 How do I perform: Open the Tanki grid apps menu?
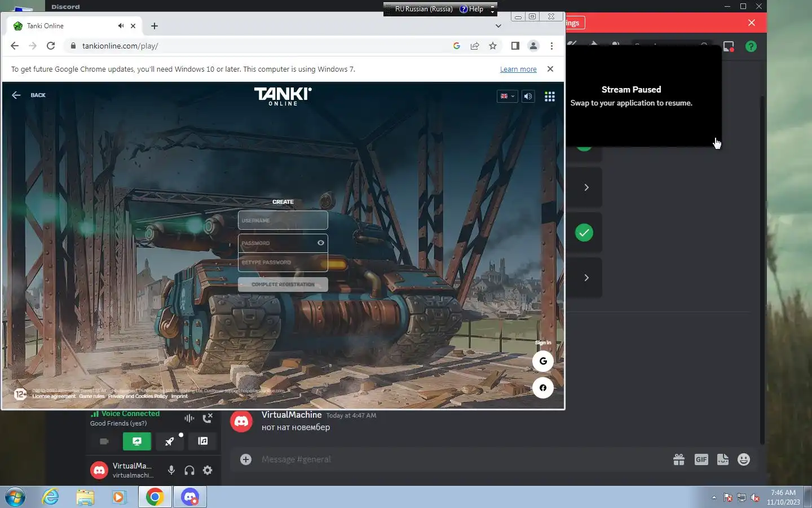coord(550,96)
